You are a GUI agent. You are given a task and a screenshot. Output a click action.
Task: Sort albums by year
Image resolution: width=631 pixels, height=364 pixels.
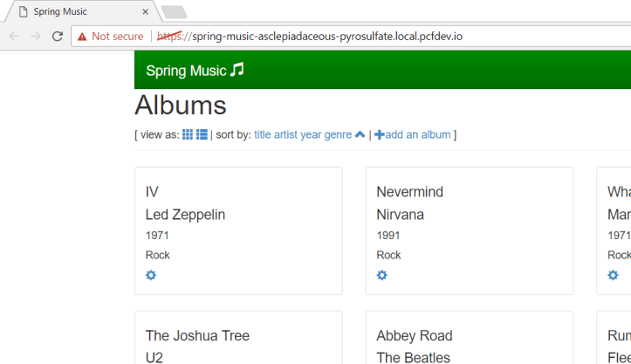(311, 134)
